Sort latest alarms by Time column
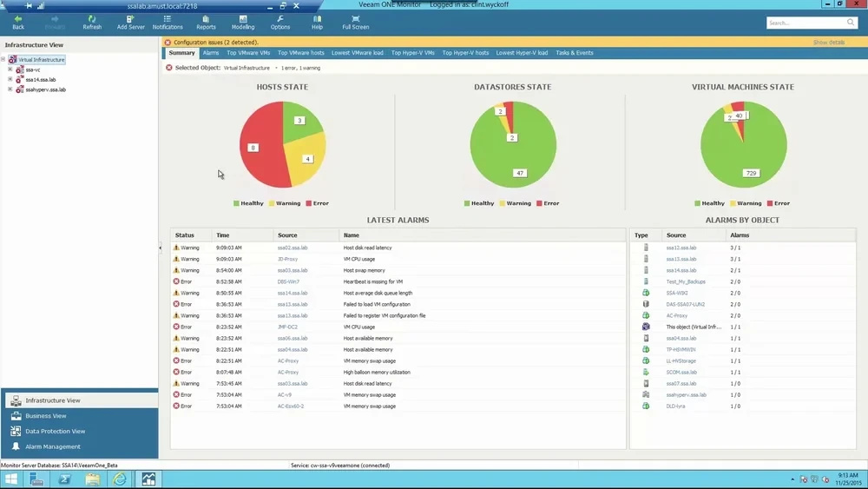Viewport: 868px width, 489px height. (x=242, y=235)
